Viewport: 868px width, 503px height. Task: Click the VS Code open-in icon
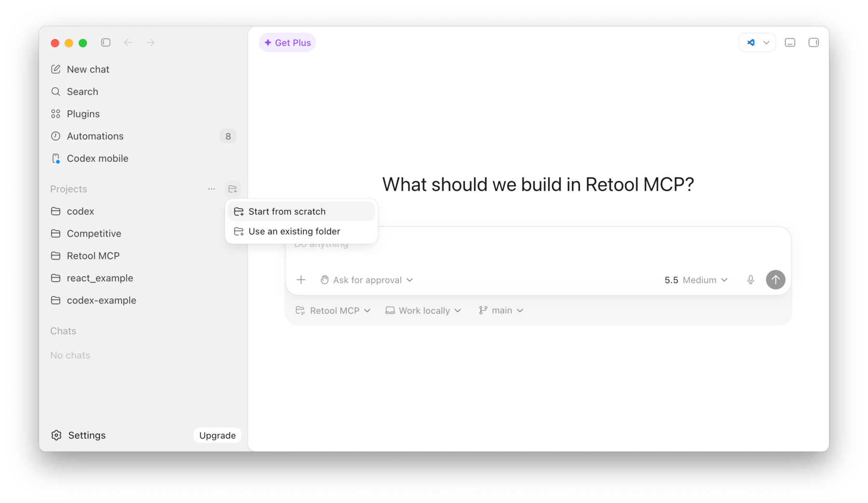(x=751, y=42)
